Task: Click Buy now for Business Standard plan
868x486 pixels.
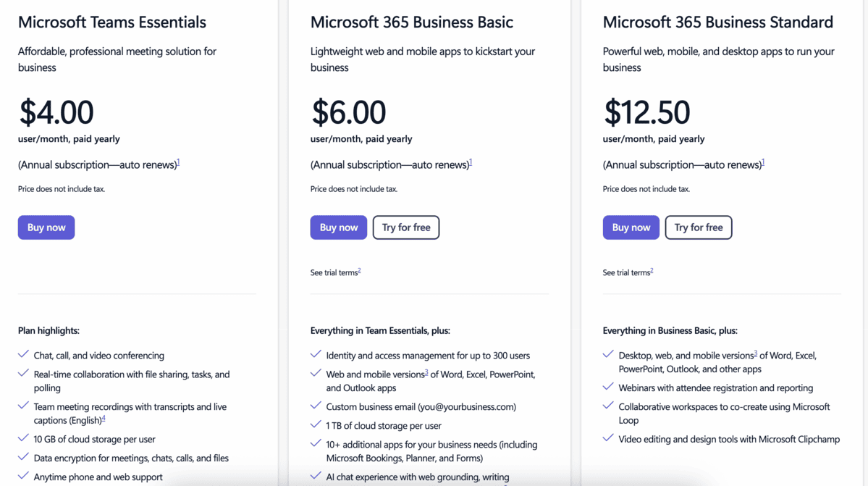Action: tap(631, 227)
